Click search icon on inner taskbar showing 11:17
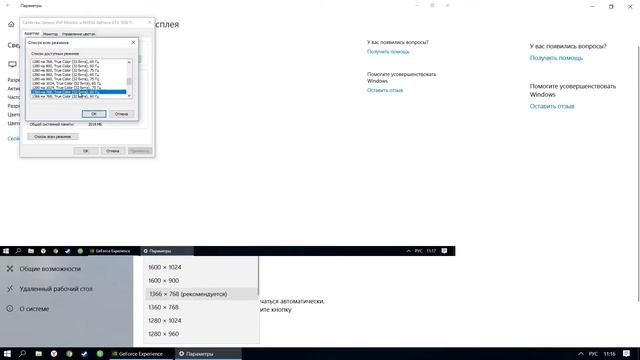Screen dimensions: 640x360 click(x=18, y=251)
